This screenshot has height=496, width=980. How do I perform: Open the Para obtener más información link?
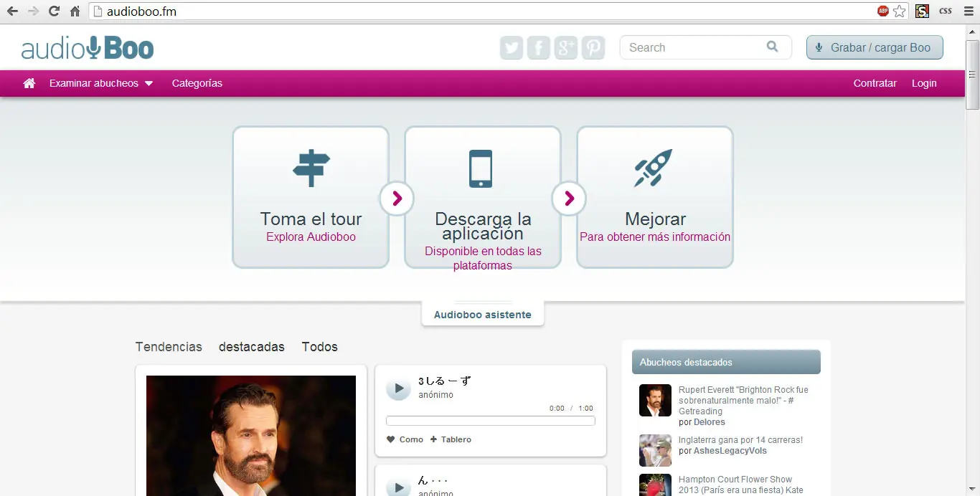pos(655,237)
